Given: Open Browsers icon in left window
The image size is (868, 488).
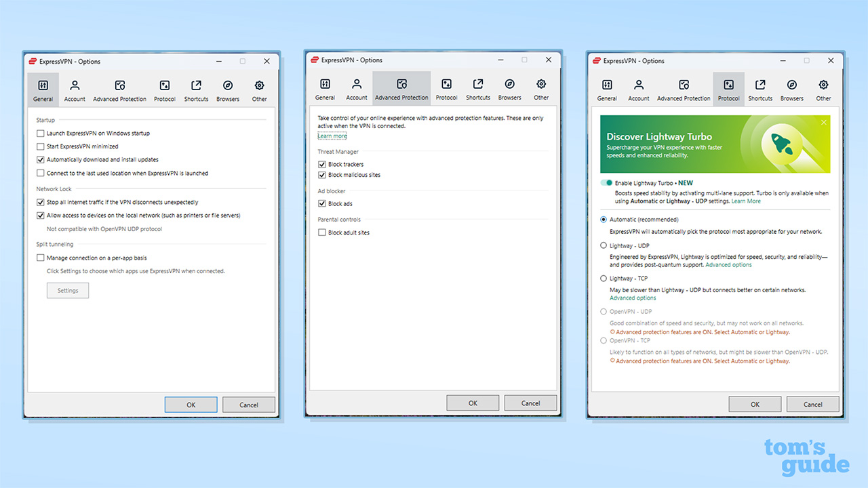Looking at the screenshot, I should 228,85.
